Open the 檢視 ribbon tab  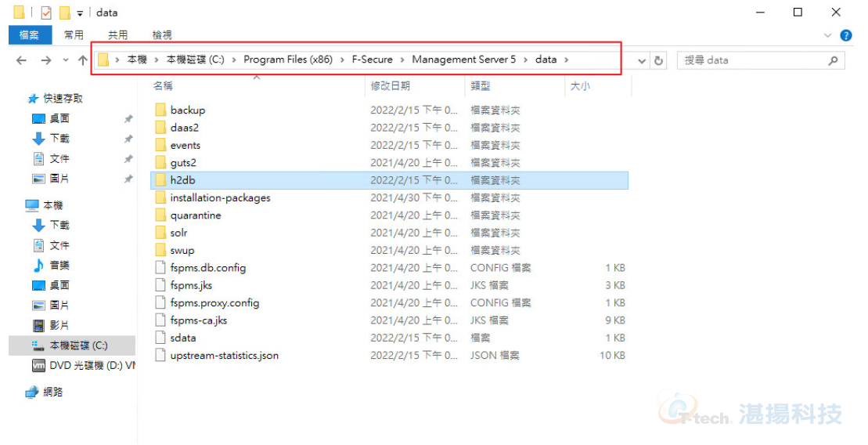pyautogui.click(x=162, y=35)
